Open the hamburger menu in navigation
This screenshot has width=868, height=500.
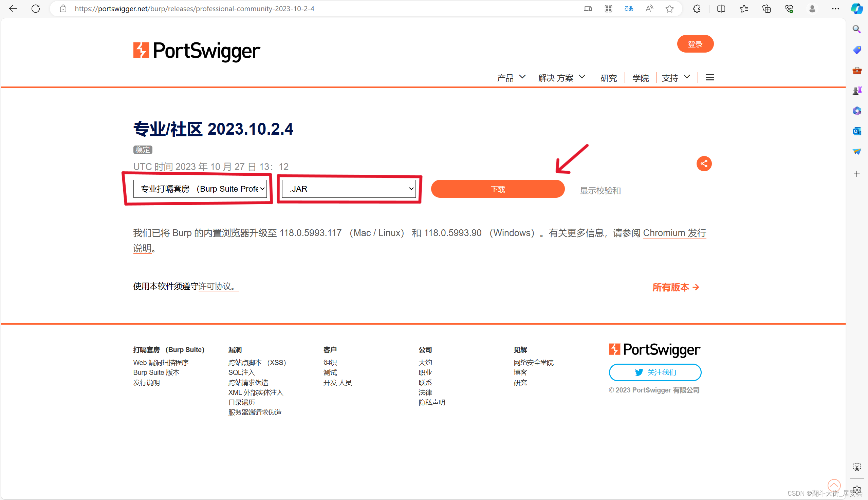(709, 78)
